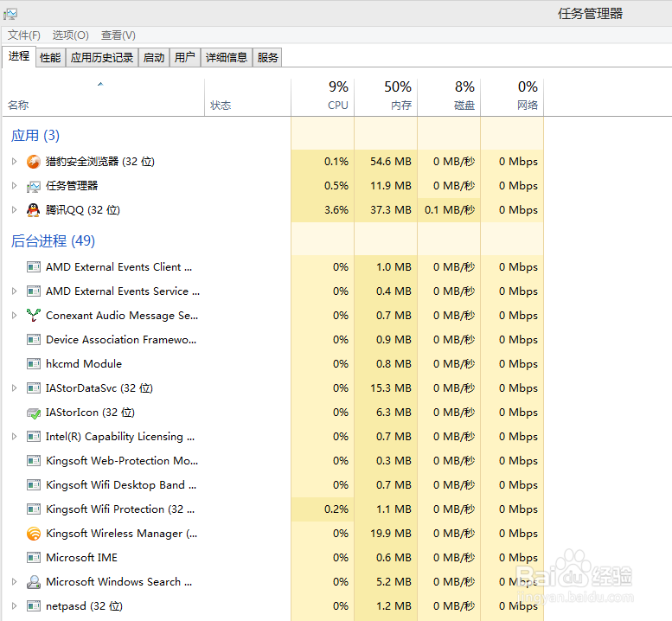
Task: Expand Intel(R) Capability Licensing entry
Action: pos(14,437)
